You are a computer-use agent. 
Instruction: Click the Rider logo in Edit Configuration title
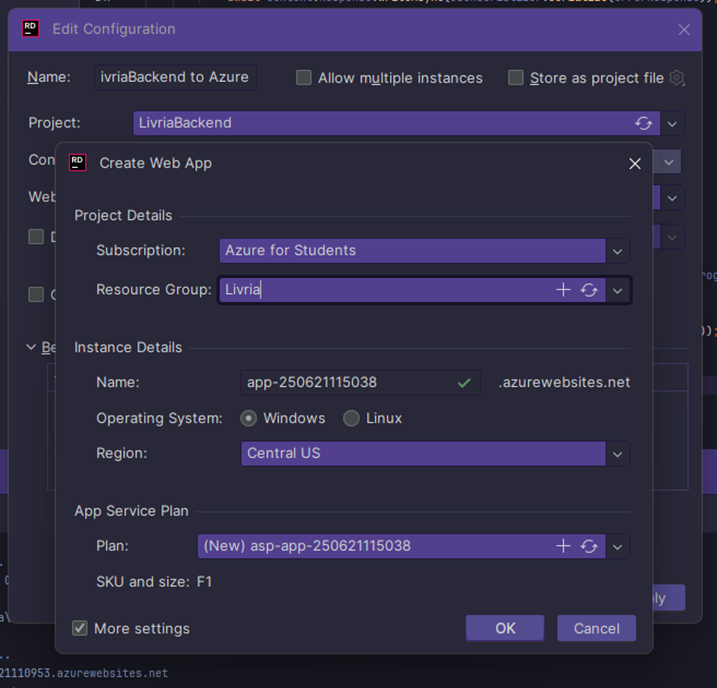[31, 29]
